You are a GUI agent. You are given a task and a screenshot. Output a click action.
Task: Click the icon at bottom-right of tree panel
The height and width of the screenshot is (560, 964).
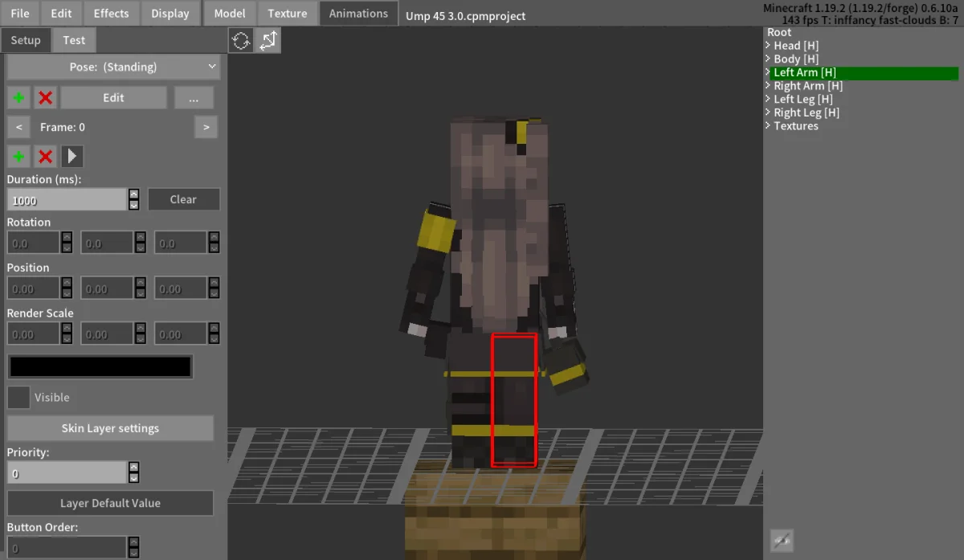point(781,541)
